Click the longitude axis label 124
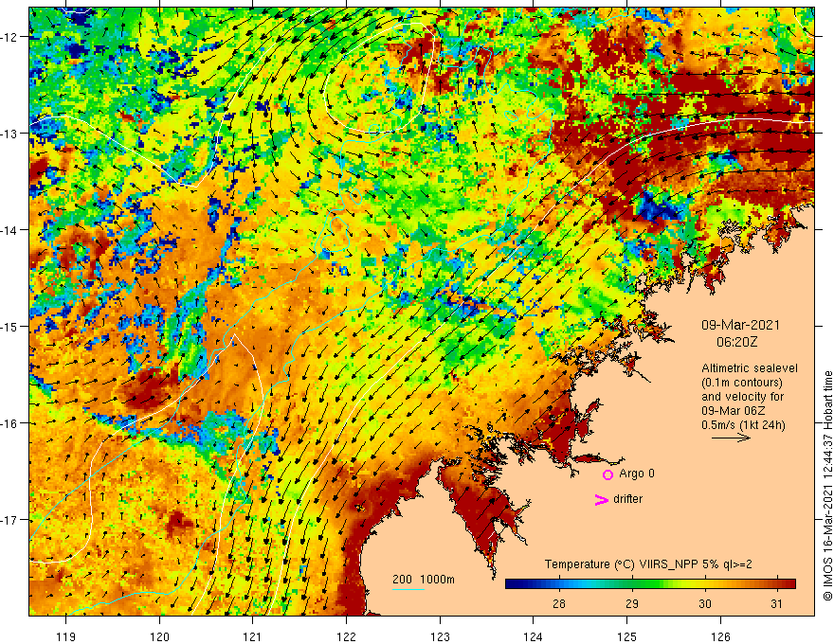The image size is (834, 644). pyautogui.click(x=533, y=636)
